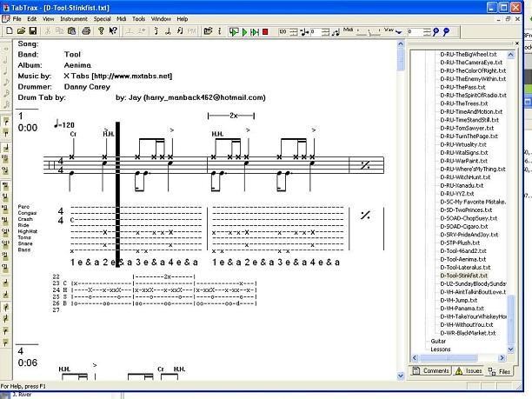The height and width of the screenshot is (399, 532).
Task: Click the first blue marker pin icon
Action: [436, 32]
